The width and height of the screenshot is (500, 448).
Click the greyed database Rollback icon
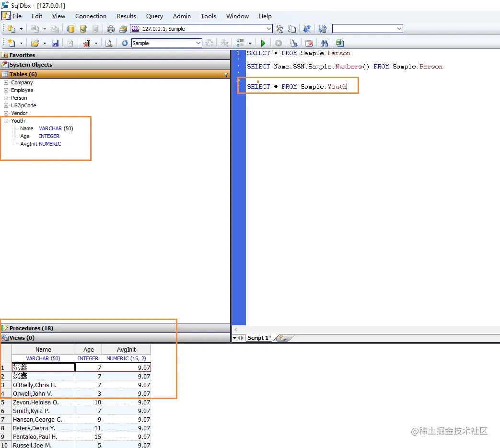pyautogui.click(x=95, y=29)
